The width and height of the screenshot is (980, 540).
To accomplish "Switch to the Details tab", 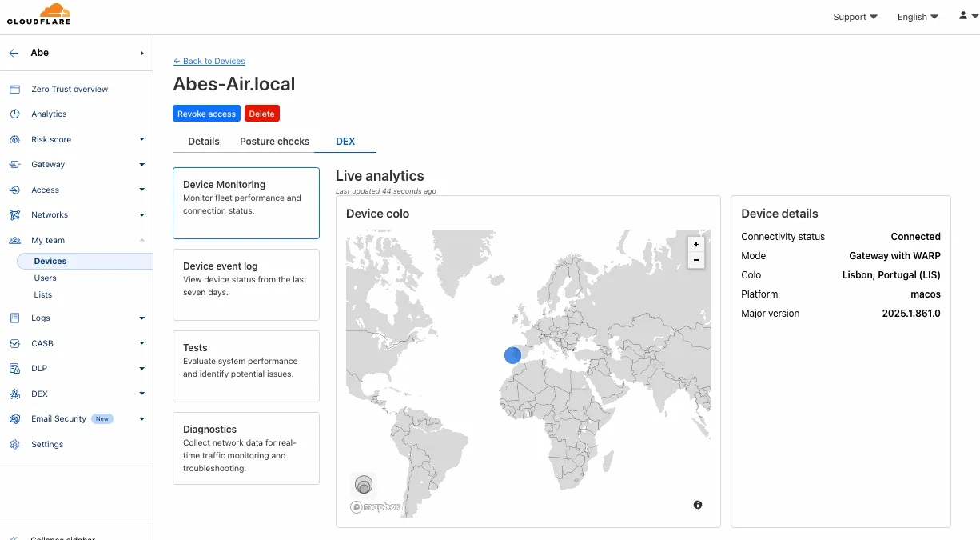I will coord(203,141).
